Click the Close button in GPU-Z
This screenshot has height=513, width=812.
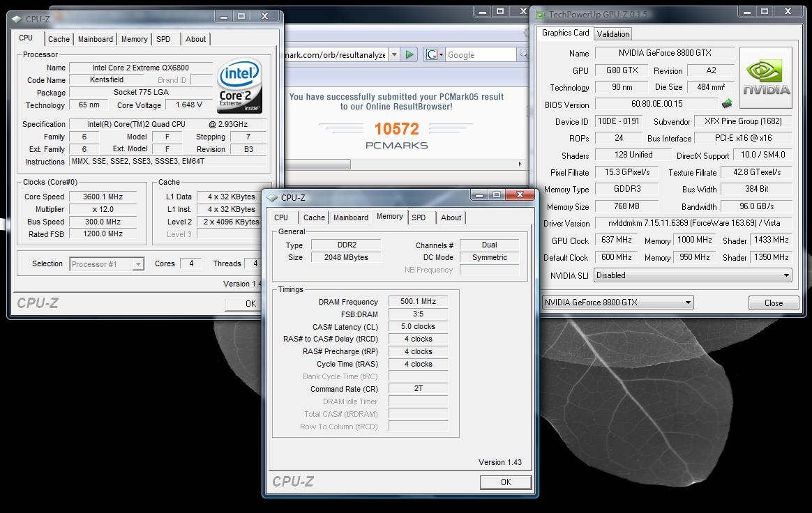[x=773, y=303]
